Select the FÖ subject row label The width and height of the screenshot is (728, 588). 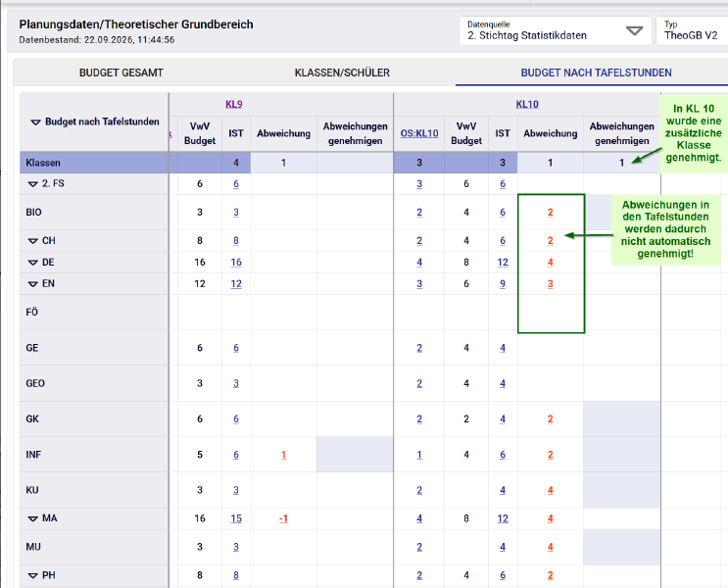click(31, 312)
